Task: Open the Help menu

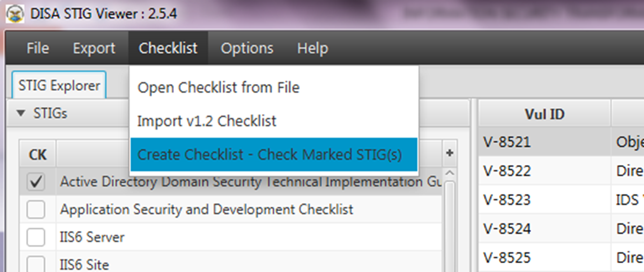Action: (x=312, y=48)
